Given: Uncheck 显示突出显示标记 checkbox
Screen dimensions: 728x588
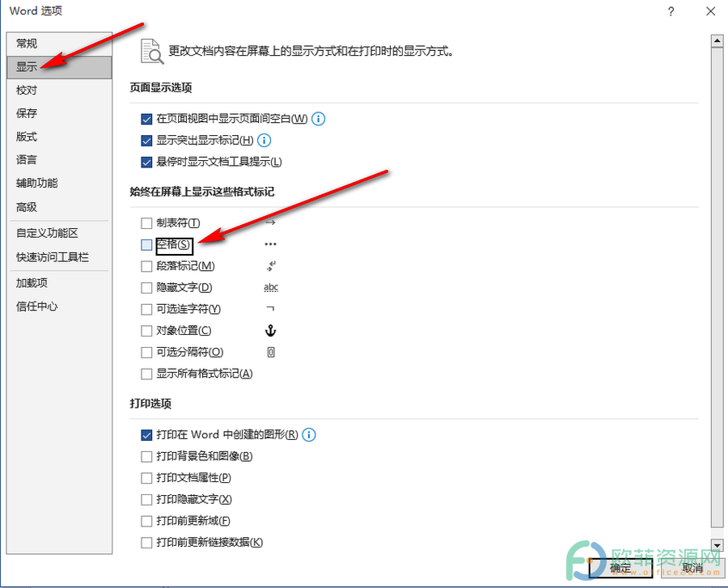Looking at the screenshot, I should pyautogui.click(x=146, y=141).
